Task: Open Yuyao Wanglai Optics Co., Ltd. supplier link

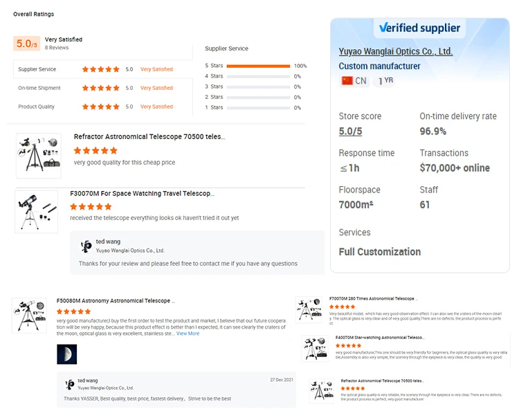Action: pyautogui.click(x=395, y=51)
